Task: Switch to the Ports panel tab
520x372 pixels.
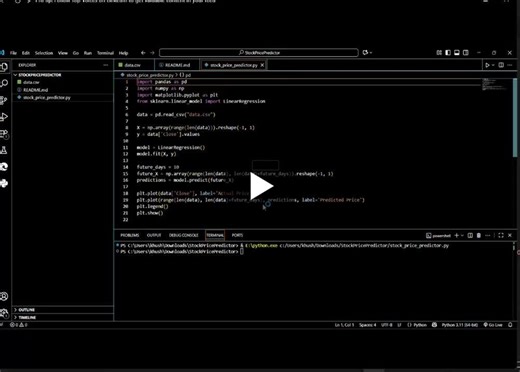Action: pos(237,235)
